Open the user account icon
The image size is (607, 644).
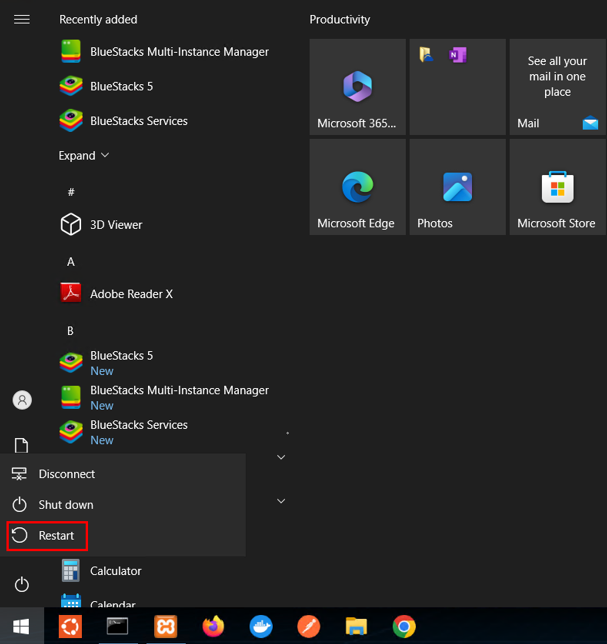click(22, 400)
